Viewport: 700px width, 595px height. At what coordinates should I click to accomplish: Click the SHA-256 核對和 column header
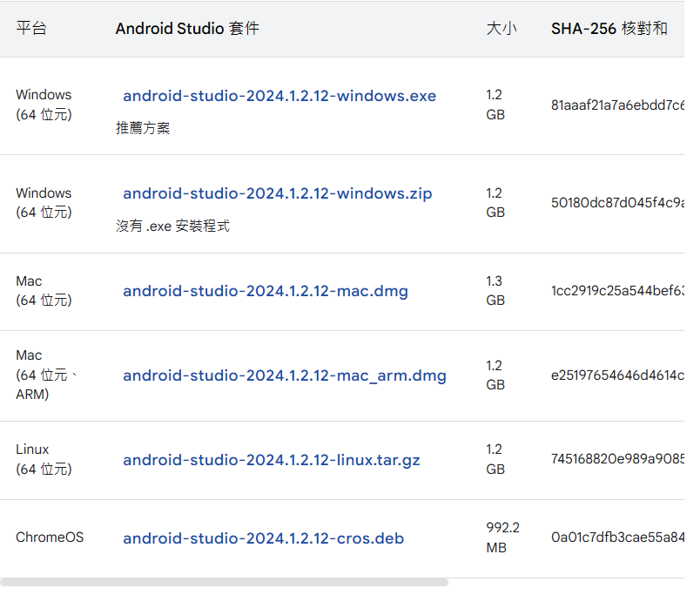[x=609, y=28]
